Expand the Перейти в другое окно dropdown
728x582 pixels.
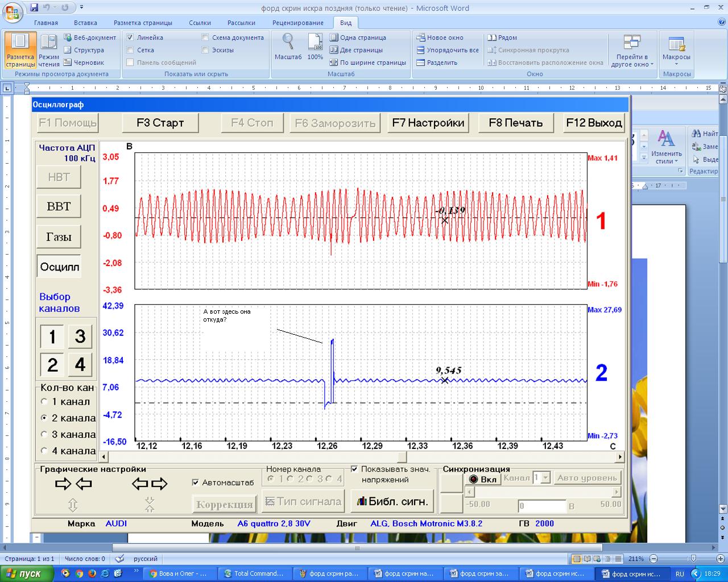coord(632,50)
